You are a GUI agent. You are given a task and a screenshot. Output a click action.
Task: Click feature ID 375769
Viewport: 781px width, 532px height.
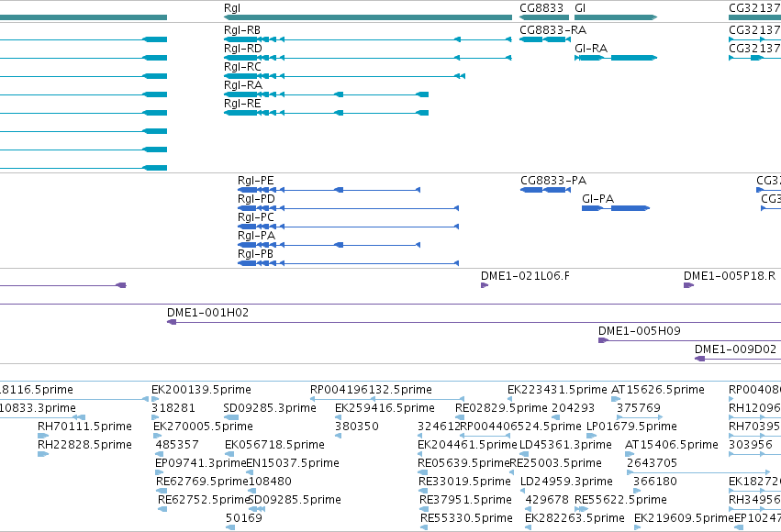[x=639, y=408]
